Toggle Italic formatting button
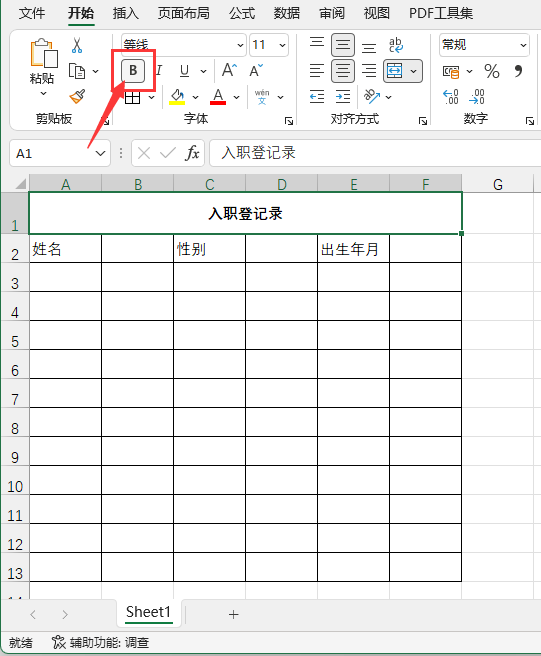Image resolution: width=541 pixels, height=656 pixels. (x=159, y=71)
